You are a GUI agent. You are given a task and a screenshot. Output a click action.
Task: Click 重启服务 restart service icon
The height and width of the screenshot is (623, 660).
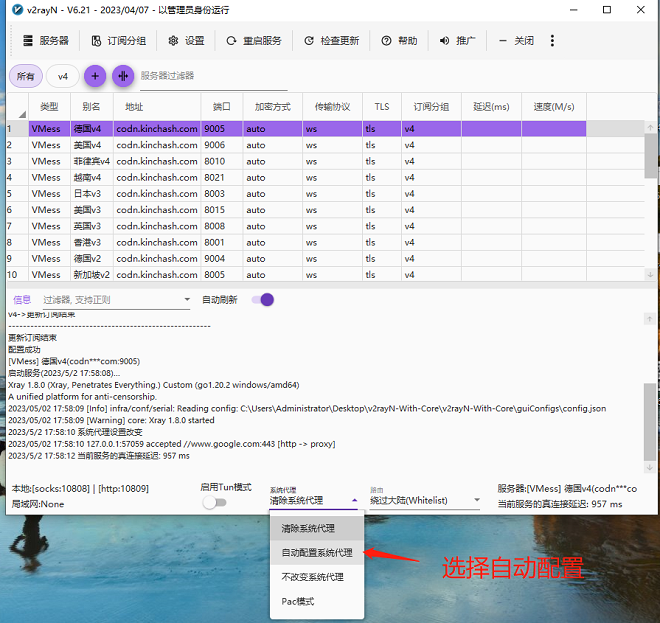point(231,41)
